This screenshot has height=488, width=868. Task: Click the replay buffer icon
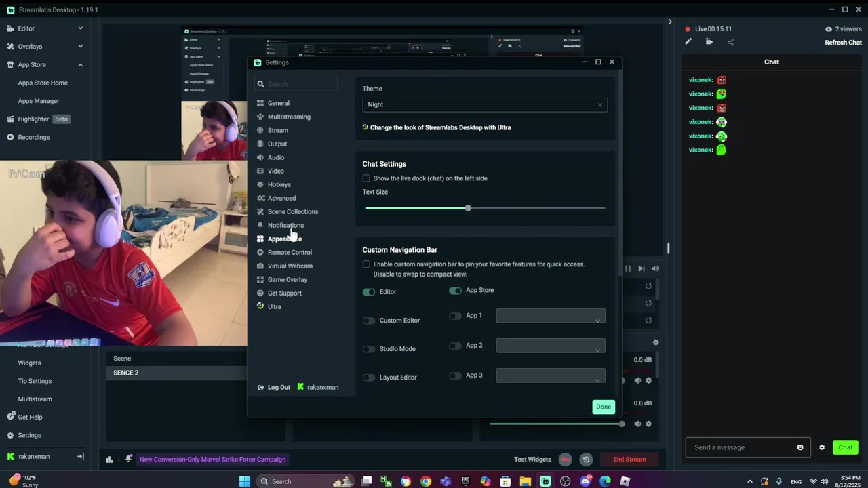click(586, 459)
